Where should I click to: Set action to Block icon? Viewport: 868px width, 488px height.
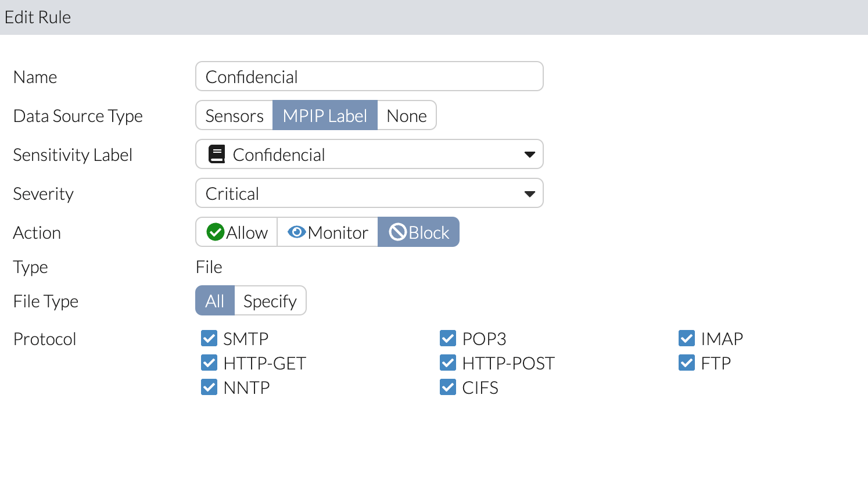397,232
